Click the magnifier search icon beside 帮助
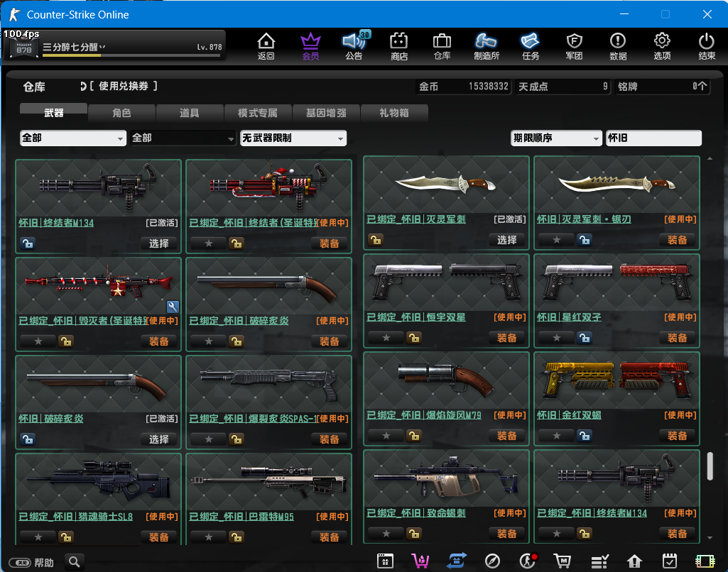728x572 pixels. pos(75,562)
